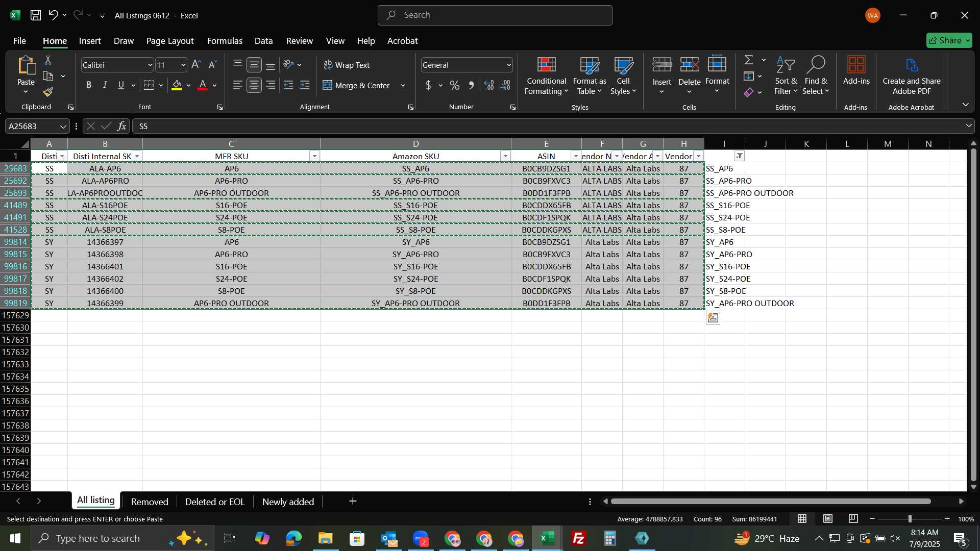
Task: Apply Percent Style icon
Action: [x=455, y=85]
